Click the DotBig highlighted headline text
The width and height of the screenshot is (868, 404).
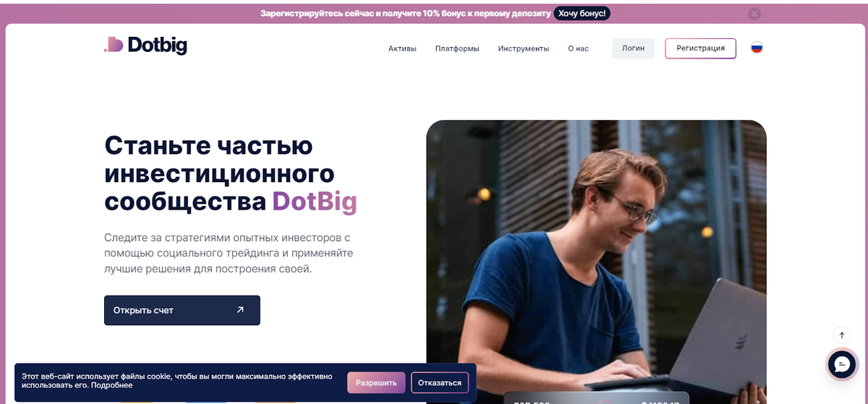315,201
